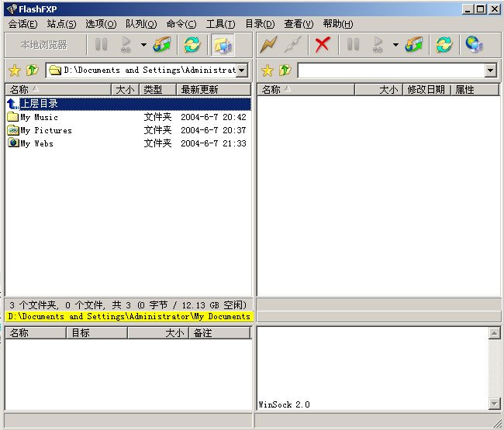The width and height of the screenshot is (504, 430).
Task: Expand the local path dropdown
Action: [242, 70]
